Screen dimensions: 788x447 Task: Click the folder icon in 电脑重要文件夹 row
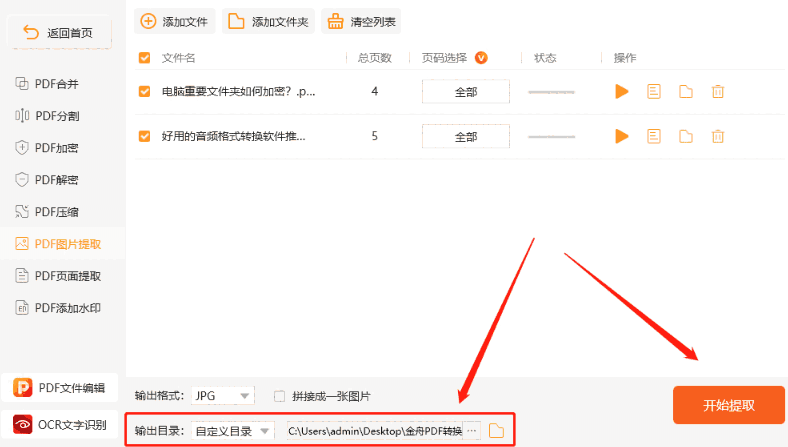pos(686,92)
